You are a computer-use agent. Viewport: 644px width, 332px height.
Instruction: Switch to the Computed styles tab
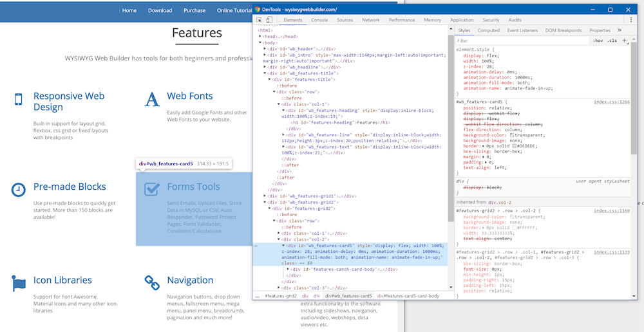489,30
